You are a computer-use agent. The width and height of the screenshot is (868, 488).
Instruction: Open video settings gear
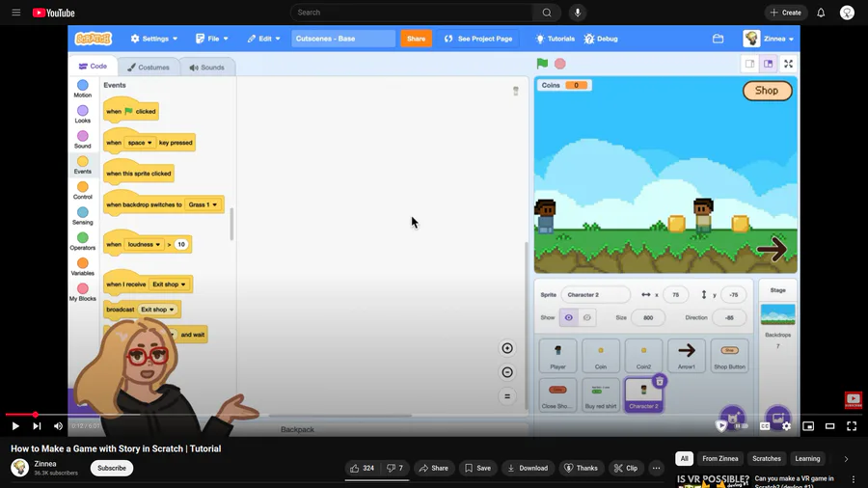[x=787, y=426]
